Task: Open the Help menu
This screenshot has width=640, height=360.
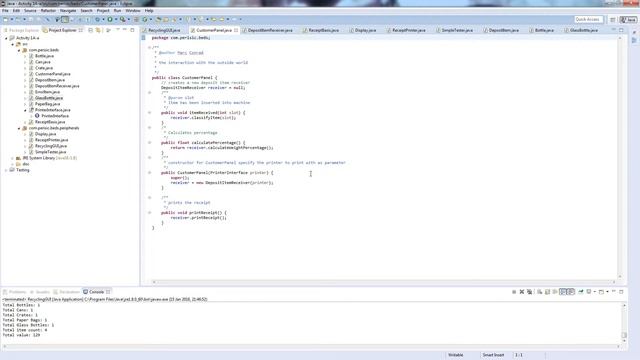Action: (149, 11)
